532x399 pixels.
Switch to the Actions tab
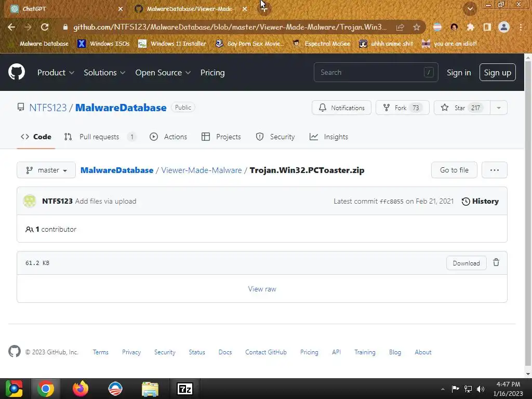pos(168,137)
